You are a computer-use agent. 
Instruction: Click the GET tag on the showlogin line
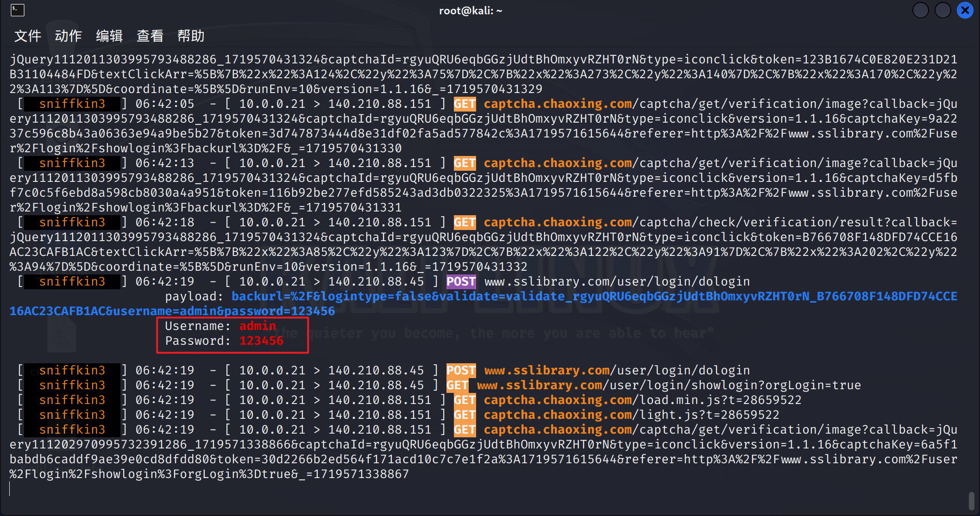click(x=457, y=385)
